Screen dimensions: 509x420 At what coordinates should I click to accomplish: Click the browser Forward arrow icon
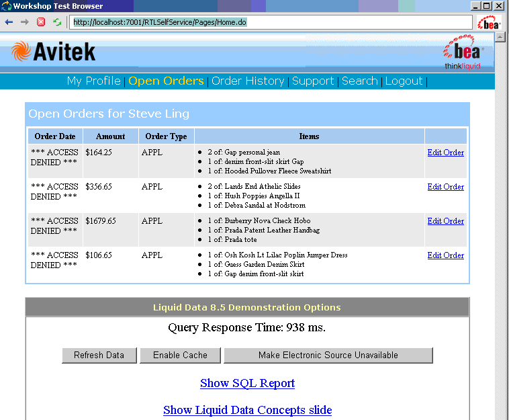pos(25,22)
